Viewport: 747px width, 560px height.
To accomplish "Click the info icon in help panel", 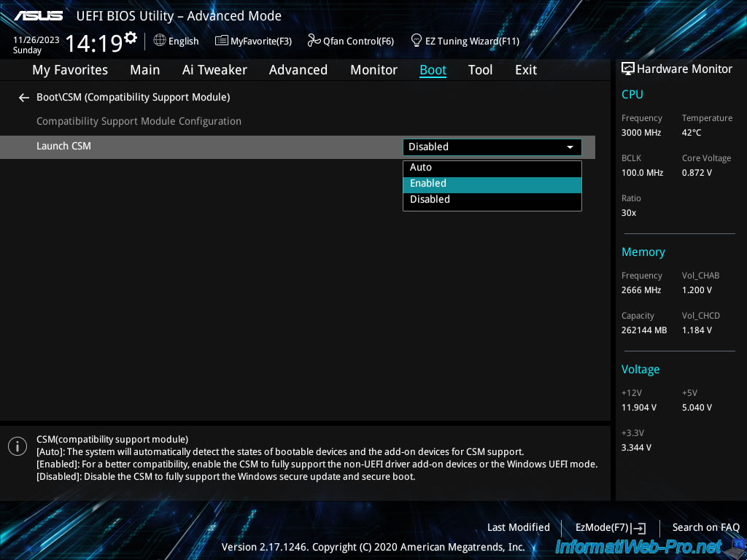I will (18, 446).
